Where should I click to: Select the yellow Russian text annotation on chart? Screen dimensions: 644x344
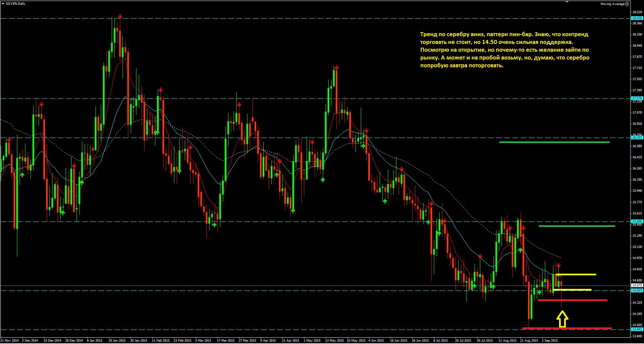point(505,50)
